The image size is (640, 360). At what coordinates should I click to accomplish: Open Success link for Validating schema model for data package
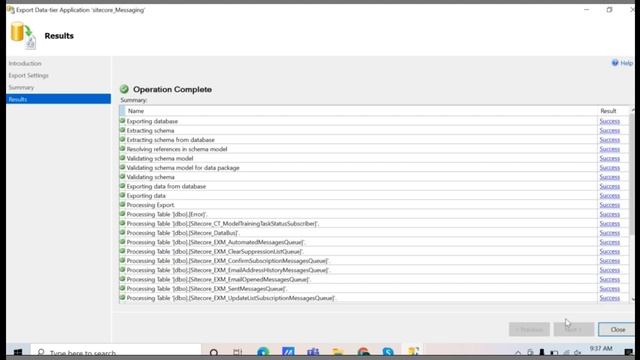(x=610, y=168)
